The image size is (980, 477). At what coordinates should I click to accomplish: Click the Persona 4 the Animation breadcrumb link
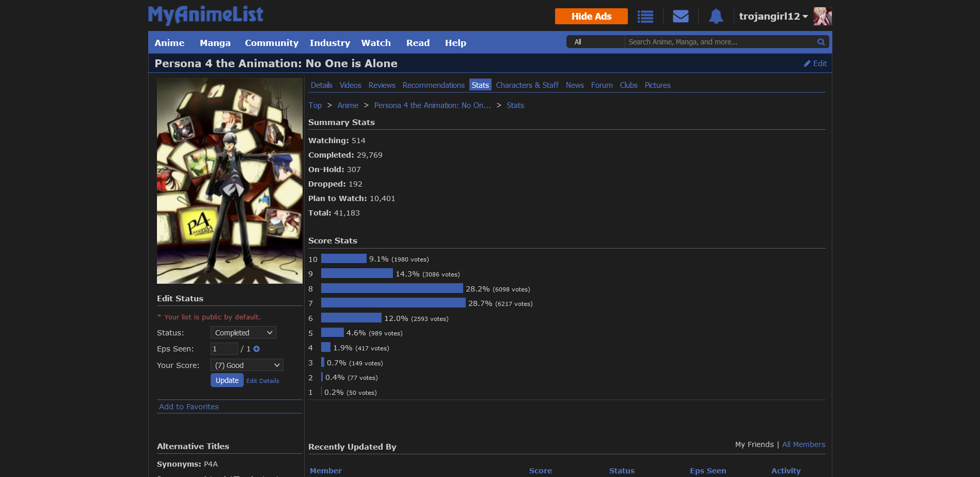(x=433, y=105)
